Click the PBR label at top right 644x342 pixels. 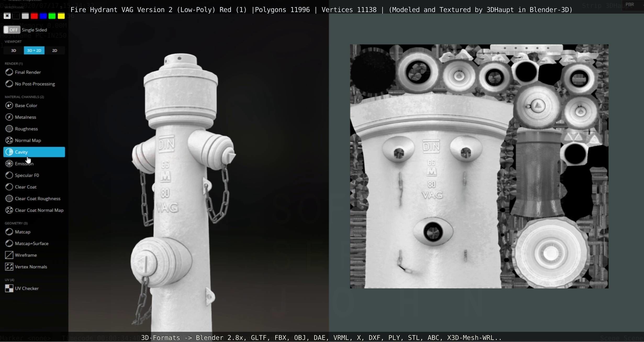click(630, 4)
